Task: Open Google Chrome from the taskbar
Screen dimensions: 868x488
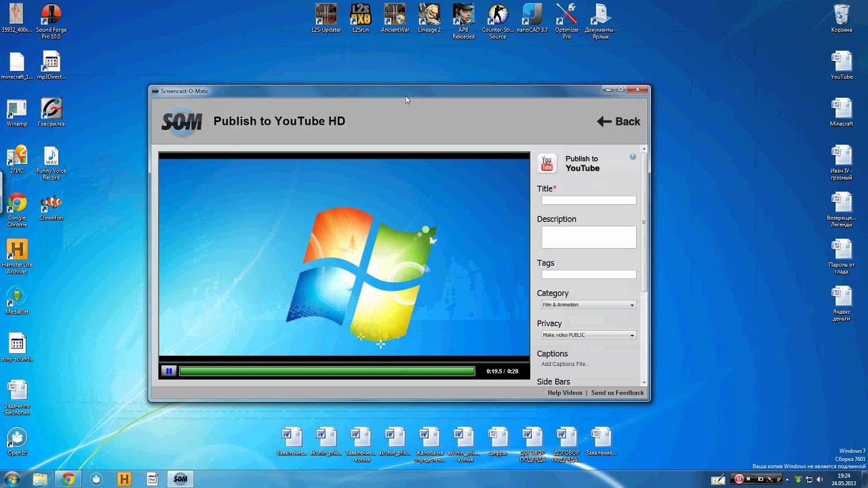Action: [68, 479]
